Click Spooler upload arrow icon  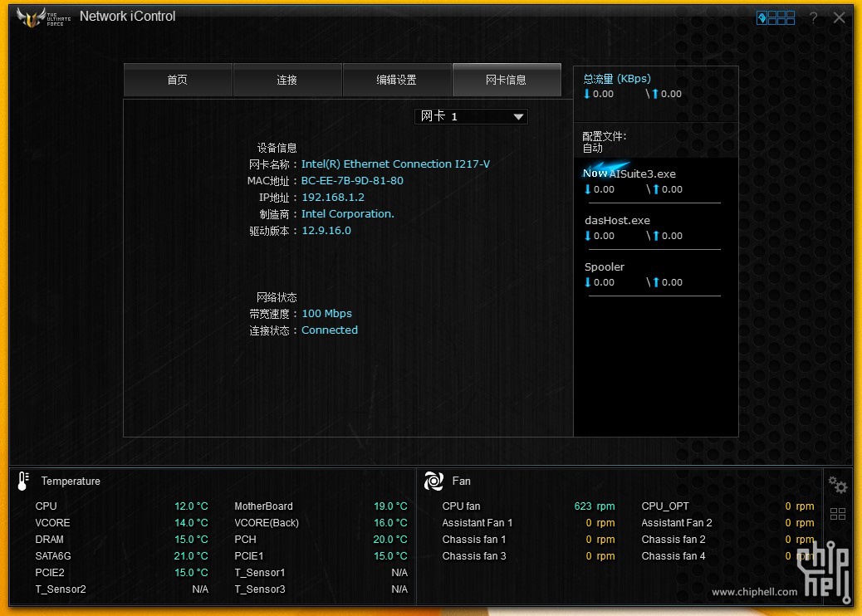pos(655,282)
